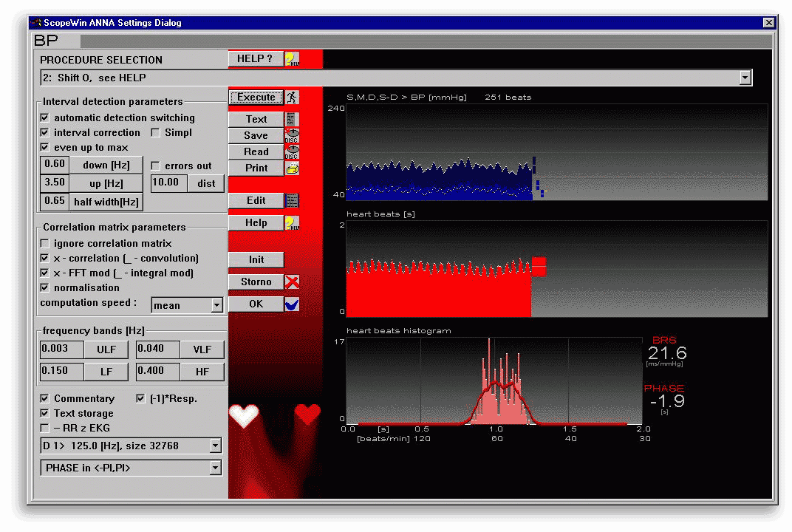Click the Help button below Edit
Image resolution: width=792 pixels, height=532 pixels.
(256, 223)
